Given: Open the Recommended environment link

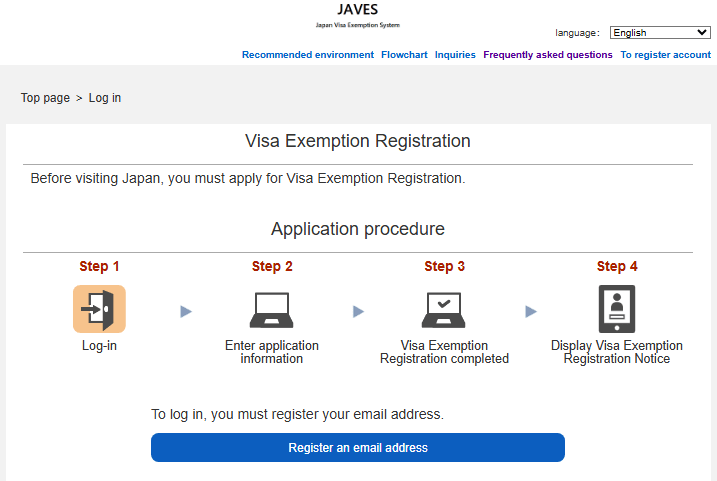Looking at the screenshot, I should tap(308, 55).
